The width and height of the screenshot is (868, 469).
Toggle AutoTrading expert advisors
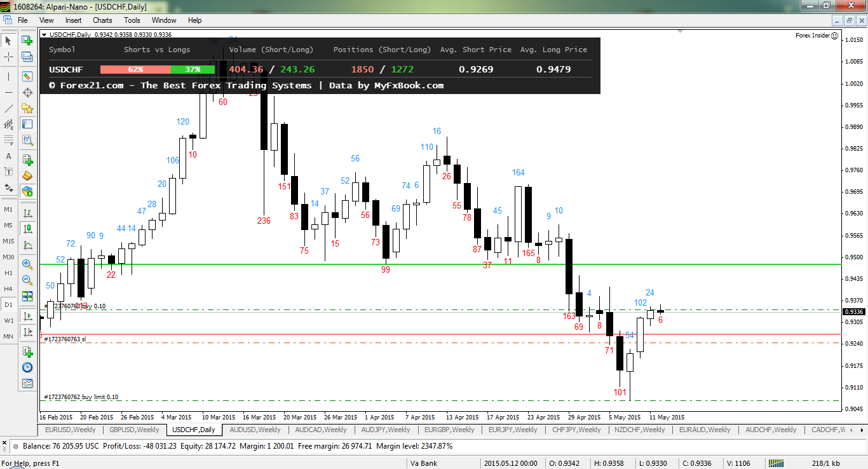[x=27, y=191]
